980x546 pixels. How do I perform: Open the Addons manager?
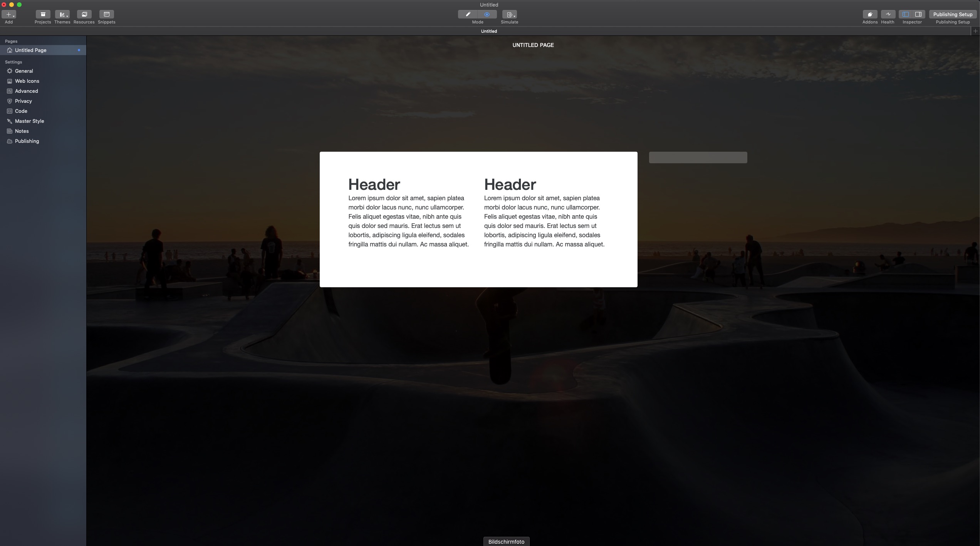point(870,14)
